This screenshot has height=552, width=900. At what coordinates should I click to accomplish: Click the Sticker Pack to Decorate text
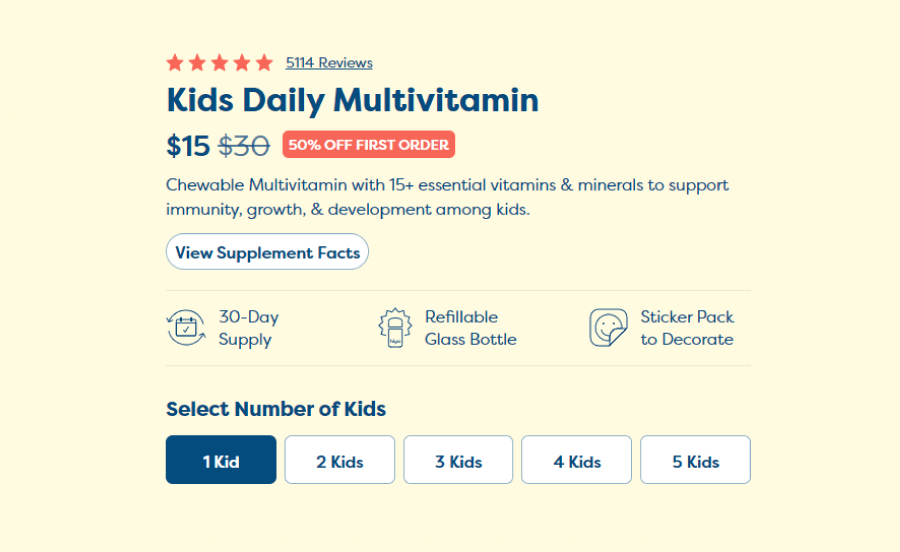point(687,328)
